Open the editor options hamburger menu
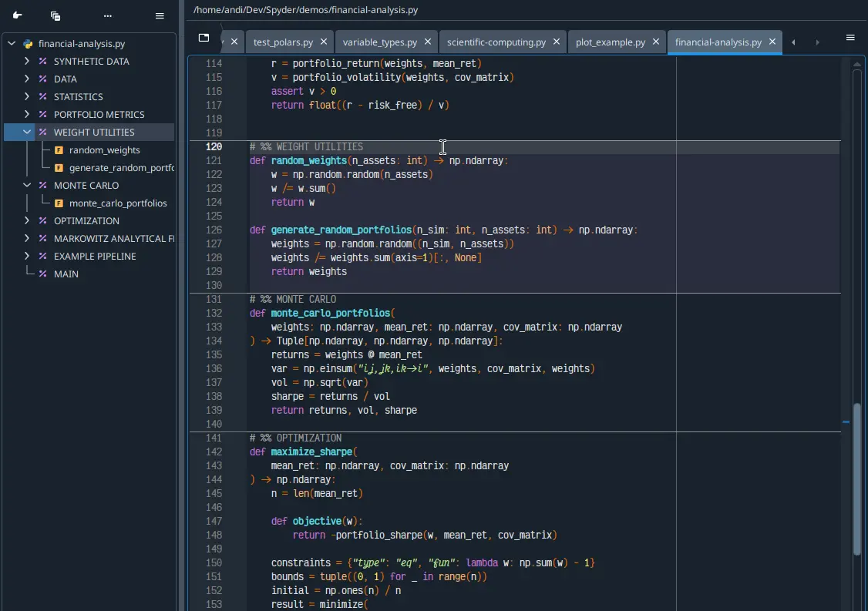Screen dimensions: 868x611 tap(850, 38)
